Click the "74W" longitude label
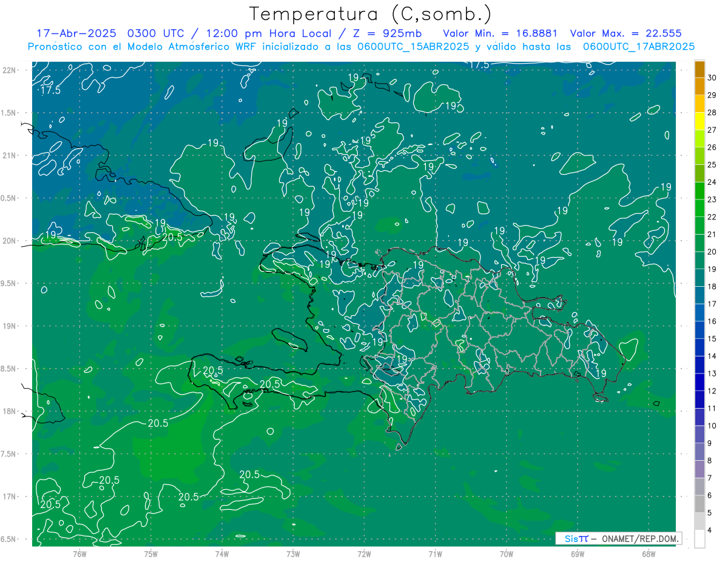Image resolution: width=728 pixels, height=562 pixels. coord(222,554)
